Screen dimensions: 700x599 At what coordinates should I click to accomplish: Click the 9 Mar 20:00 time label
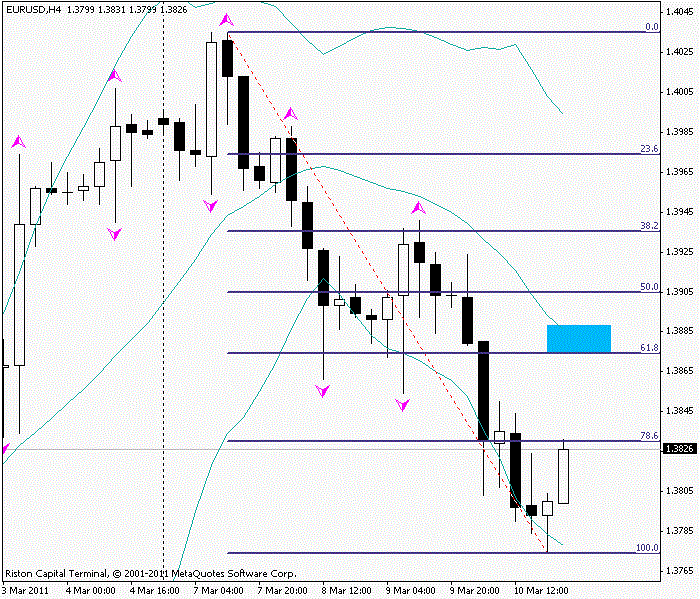(x=475, y=591)
